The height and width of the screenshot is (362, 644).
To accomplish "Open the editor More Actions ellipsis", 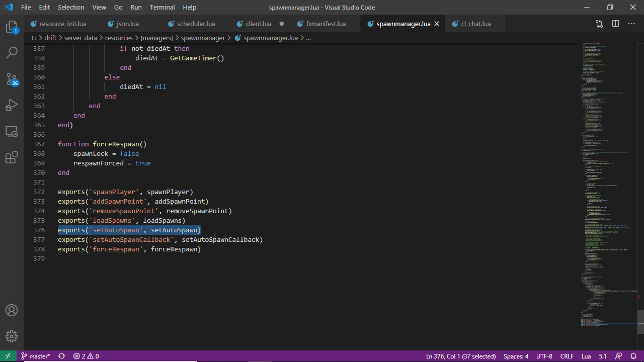I will [631, 24].
